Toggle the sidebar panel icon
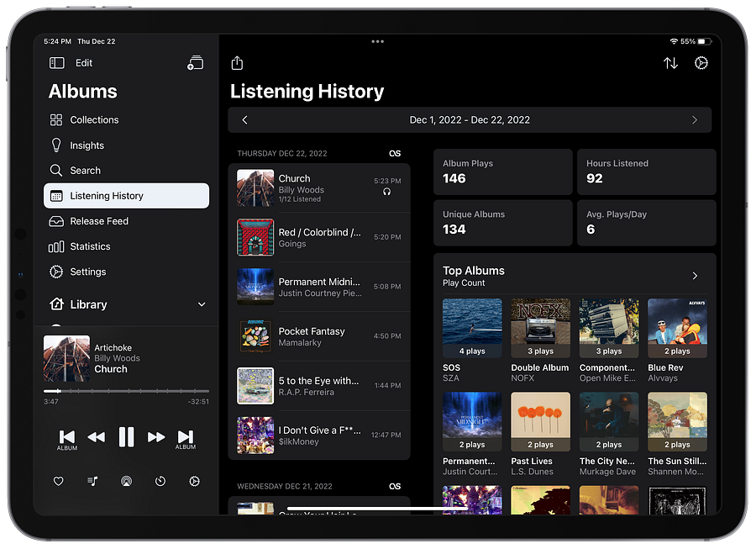 [x=56, y=63]
